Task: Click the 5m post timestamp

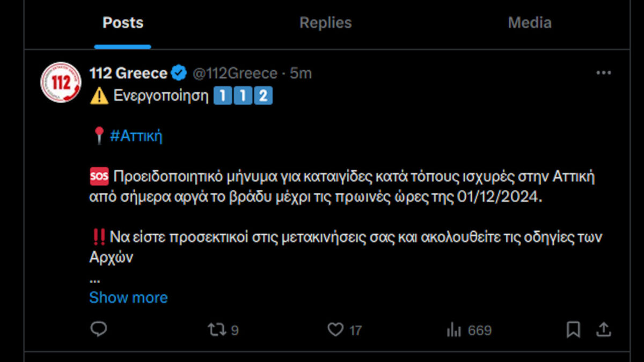Action: pyautogui.click(x=301, y=73)
